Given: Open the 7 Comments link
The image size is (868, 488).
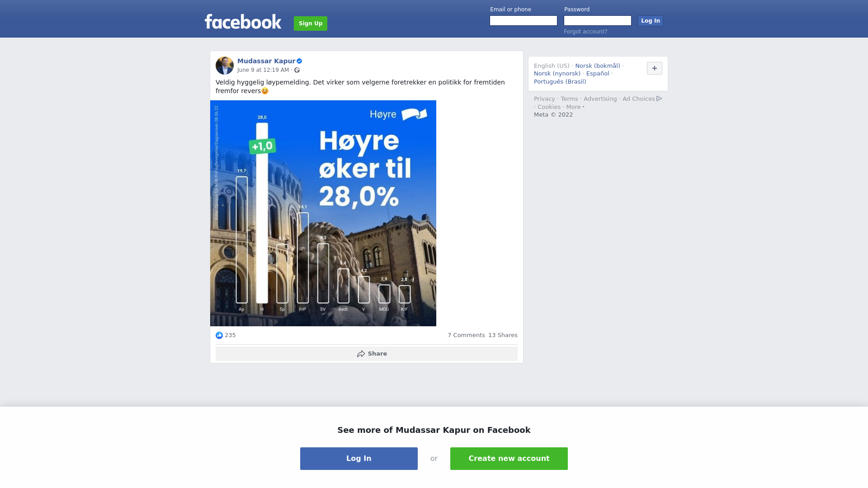Looking at the screenshot, I should tap(466, 335).
